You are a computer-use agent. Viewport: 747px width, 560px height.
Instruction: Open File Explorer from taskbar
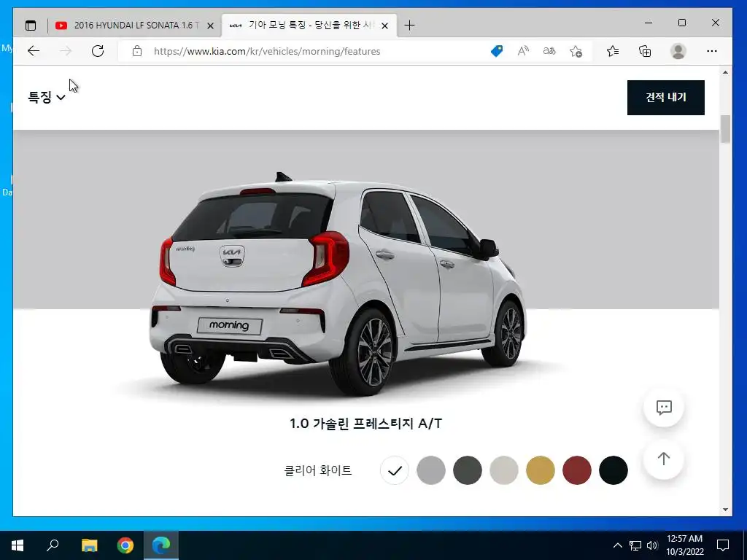(89, 545)
